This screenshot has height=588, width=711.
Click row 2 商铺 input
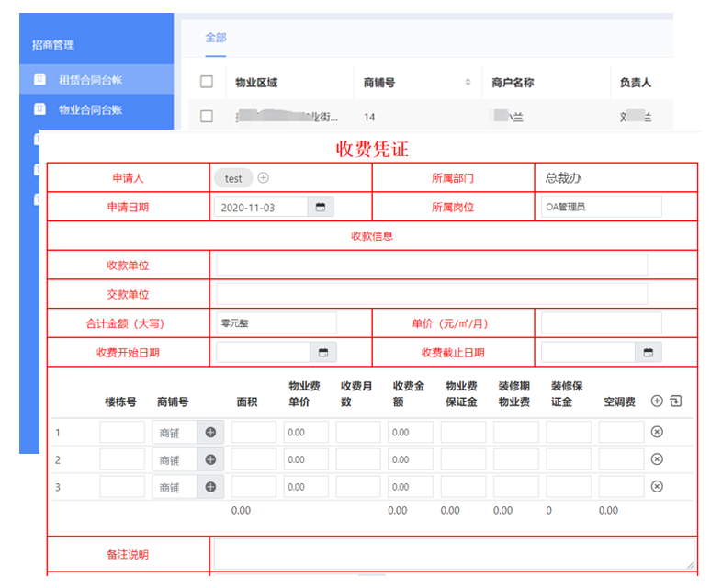tap(175, 459)
